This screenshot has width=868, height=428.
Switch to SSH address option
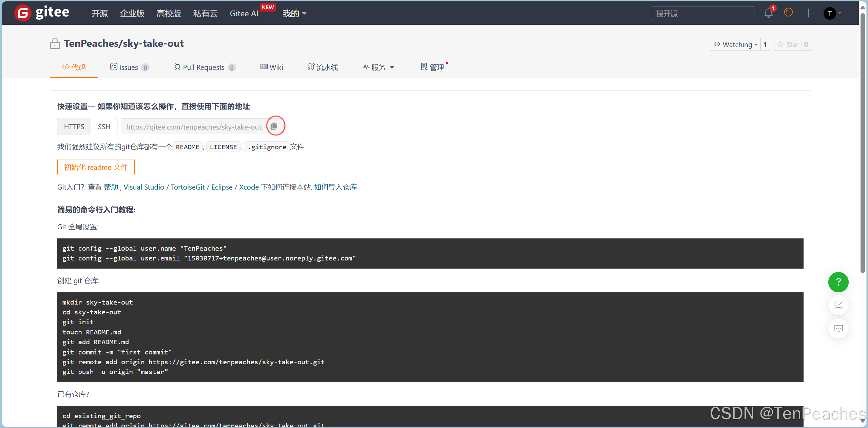pyautogui.click(x=104, y=127)
